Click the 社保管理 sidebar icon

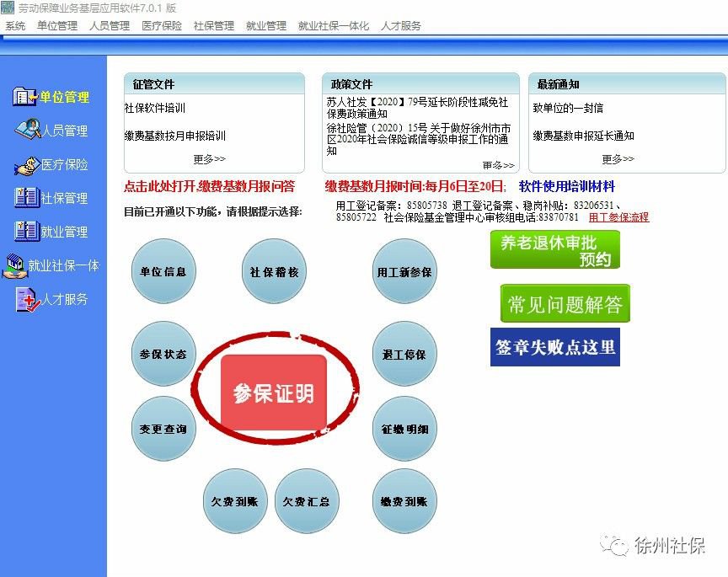[26, 197]
